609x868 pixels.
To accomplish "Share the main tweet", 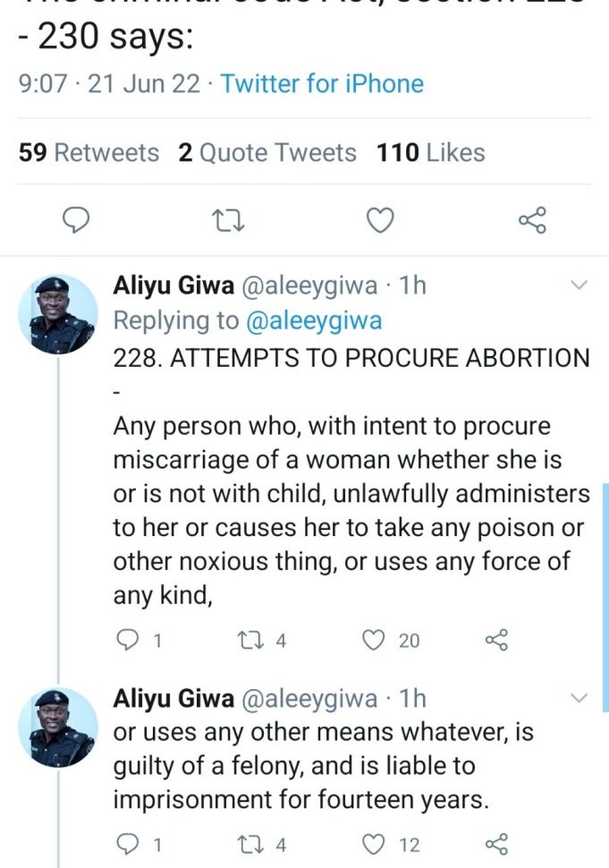I will (x=532, y=219).
